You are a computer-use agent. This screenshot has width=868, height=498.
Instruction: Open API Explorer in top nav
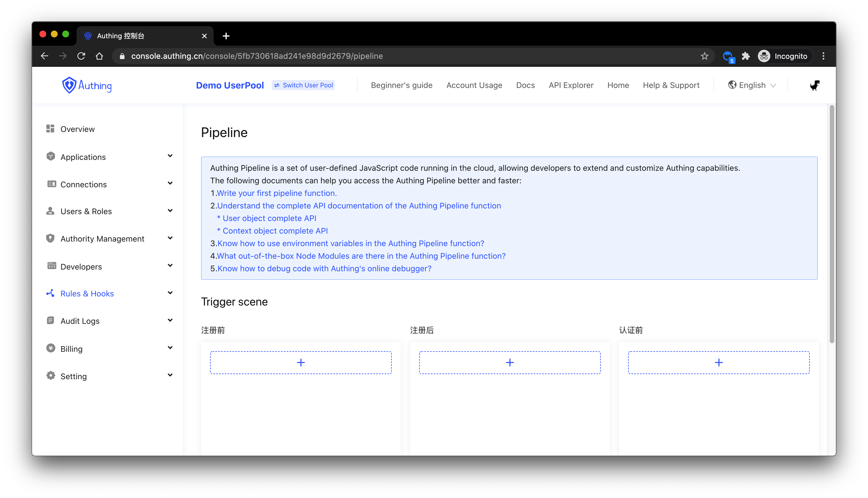571,85
